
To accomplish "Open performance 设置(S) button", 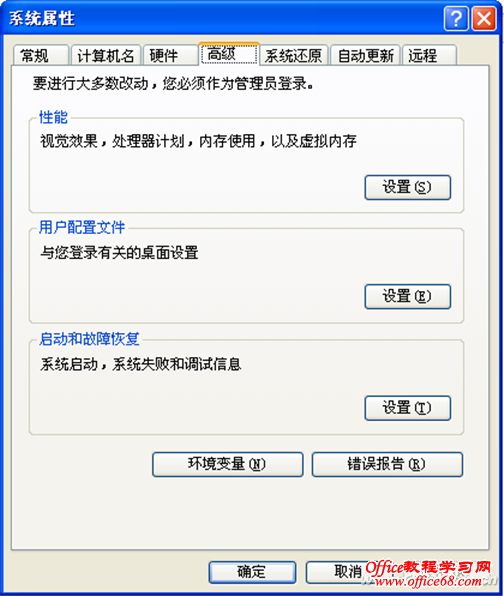I will point(407,187).
